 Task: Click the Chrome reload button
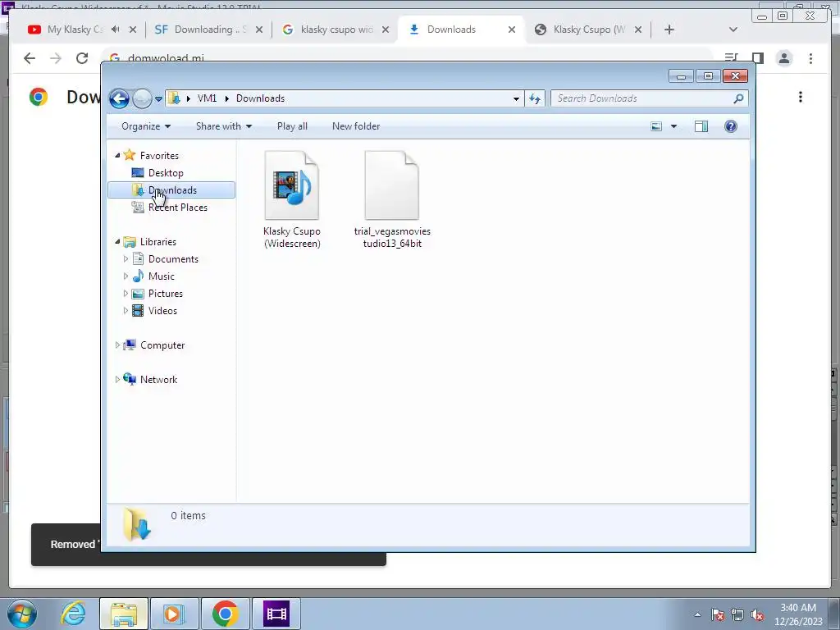pos(82,58)
